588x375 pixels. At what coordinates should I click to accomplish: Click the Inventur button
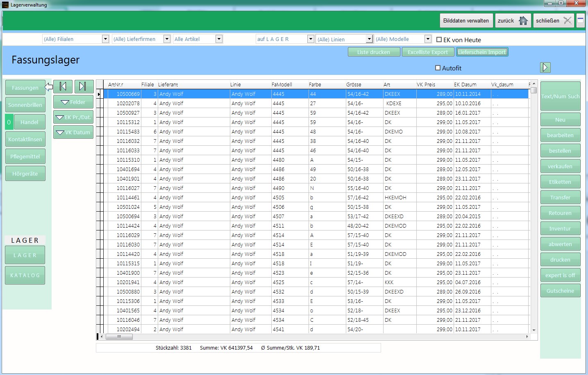tap(560, 228)
